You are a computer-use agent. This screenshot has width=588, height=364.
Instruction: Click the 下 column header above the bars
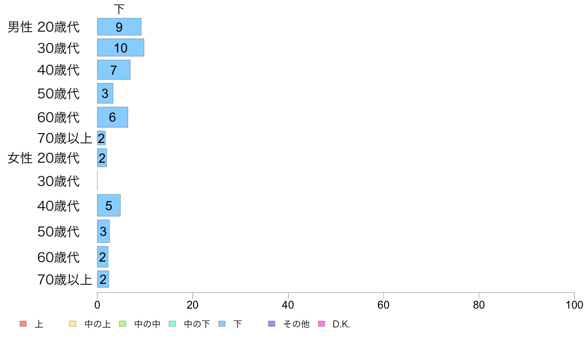[x=119, y=9]
